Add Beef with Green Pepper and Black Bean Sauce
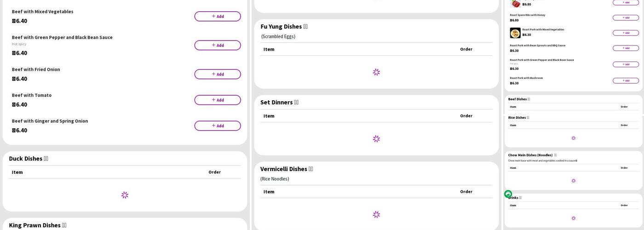The height and width of the screenshot is (230, 644). [217, 45]
